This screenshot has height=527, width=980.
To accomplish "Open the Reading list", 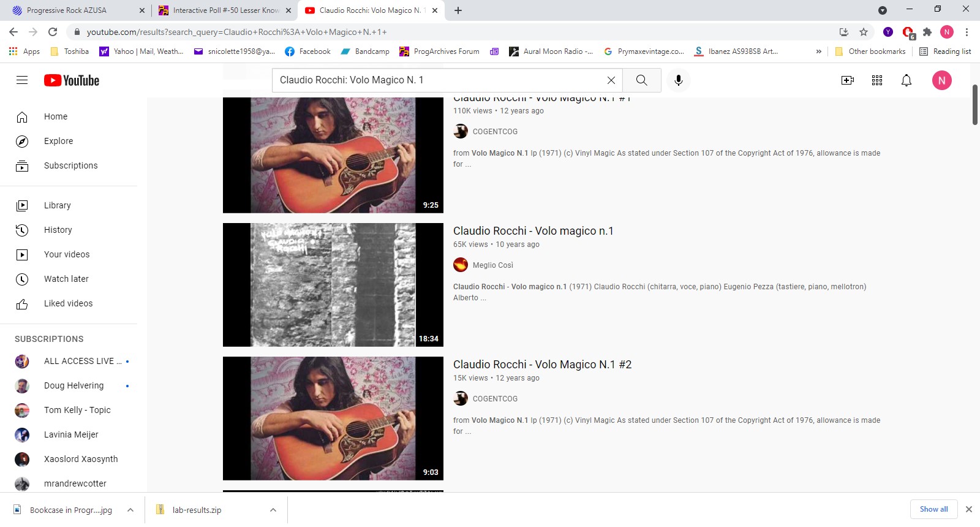I will click(x=946, y=51).
